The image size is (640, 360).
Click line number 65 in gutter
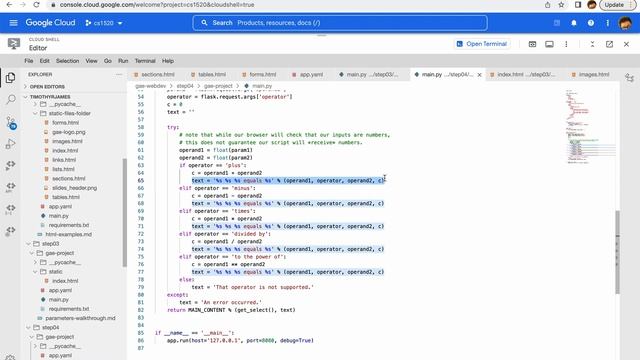pos(141,180)
